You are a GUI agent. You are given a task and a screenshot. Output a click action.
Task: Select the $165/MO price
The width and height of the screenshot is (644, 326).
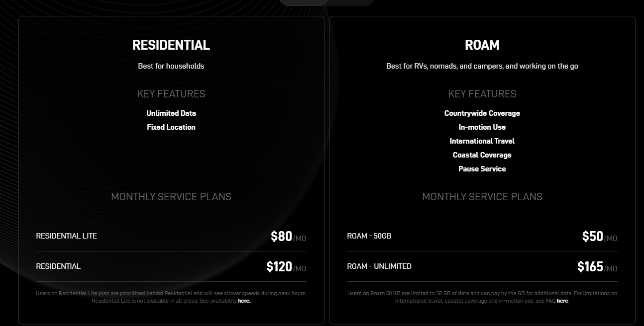pyautogui.click(x=597, y=267)
